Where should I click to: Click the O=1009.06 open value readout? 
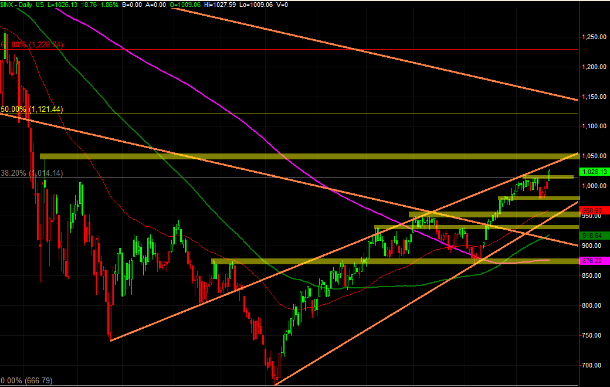pos(186,5)
